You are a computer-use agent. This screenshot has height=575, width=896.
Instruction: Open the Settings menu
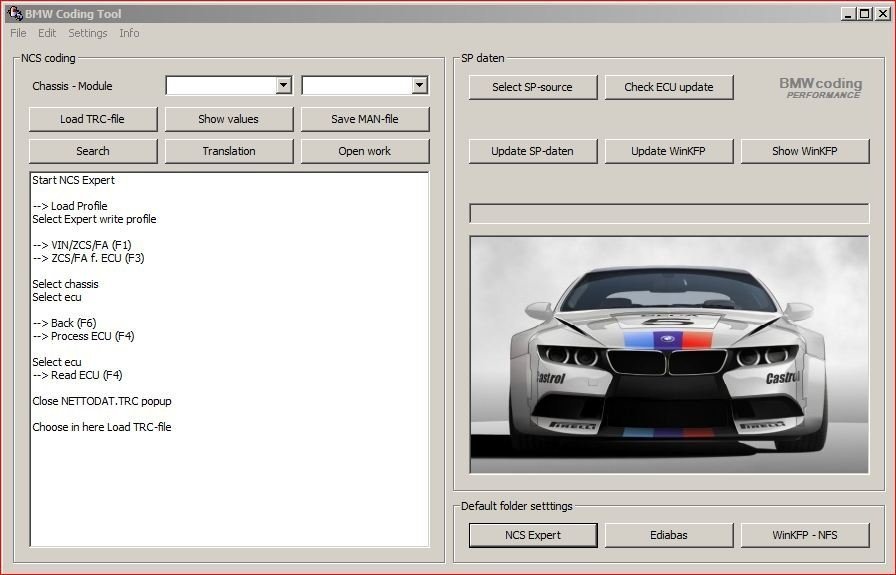pos(87,33)
